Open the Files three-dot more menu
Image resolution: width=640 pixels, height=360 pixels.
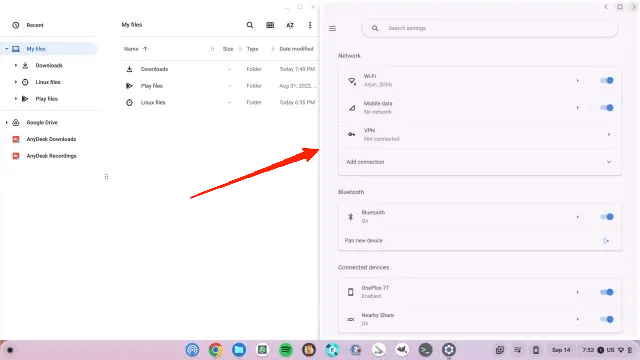point(310,25)
